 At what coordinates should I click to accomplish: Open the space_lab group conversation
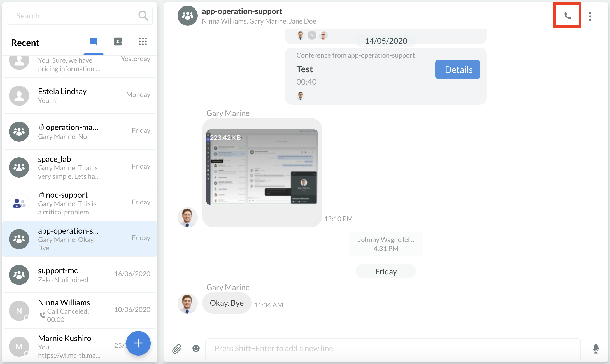80,167
